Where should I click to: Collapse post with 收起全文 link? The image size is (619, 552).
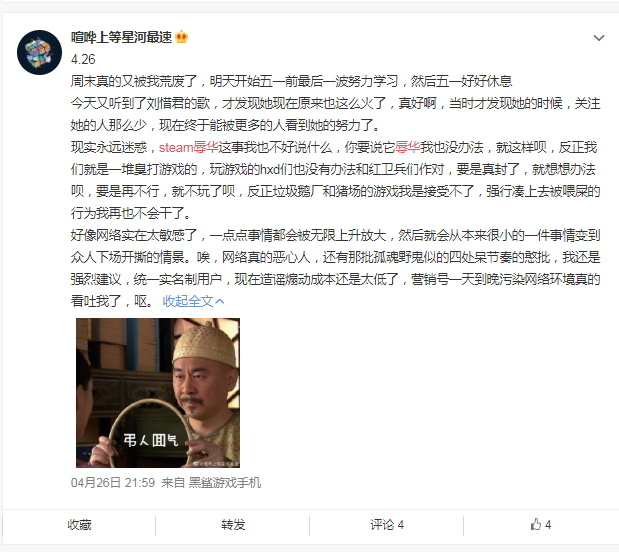pyautogui.click(x=188, y=301)
